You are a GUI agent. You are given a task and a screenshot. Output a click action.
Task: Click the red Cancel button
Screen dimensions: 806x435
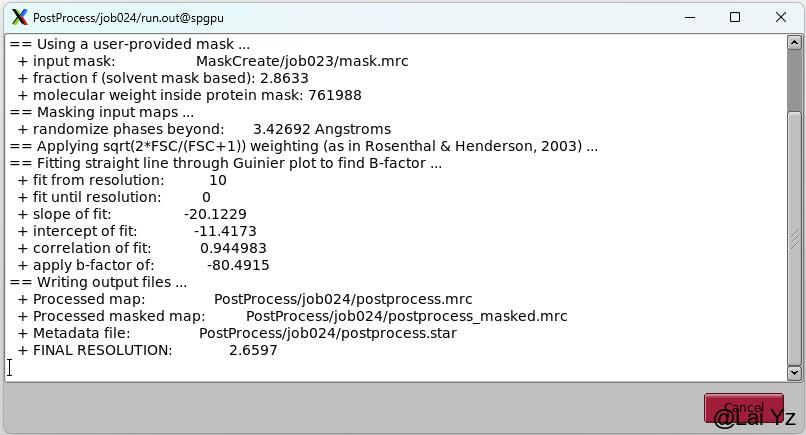click(744, 408)
